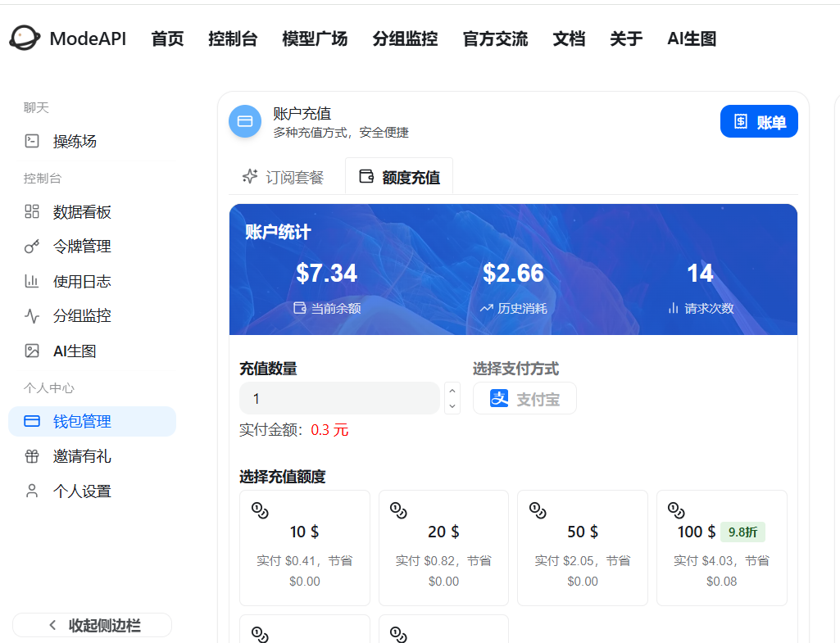Click the pulse icon beside sidebar 分组监控
The width and height of the screenshot is (840, 643).
[x=32, y=316]
